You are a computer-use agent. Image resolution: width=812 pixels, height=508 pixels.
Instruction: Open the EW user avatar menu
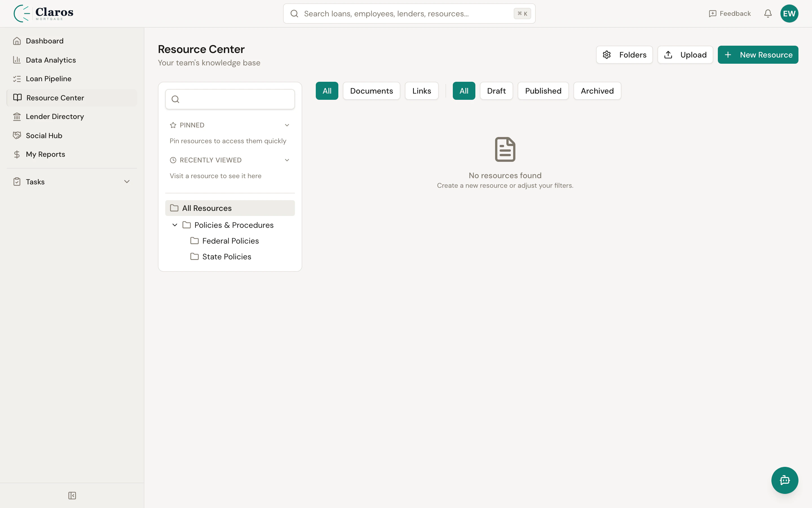(x=789, y=14)
